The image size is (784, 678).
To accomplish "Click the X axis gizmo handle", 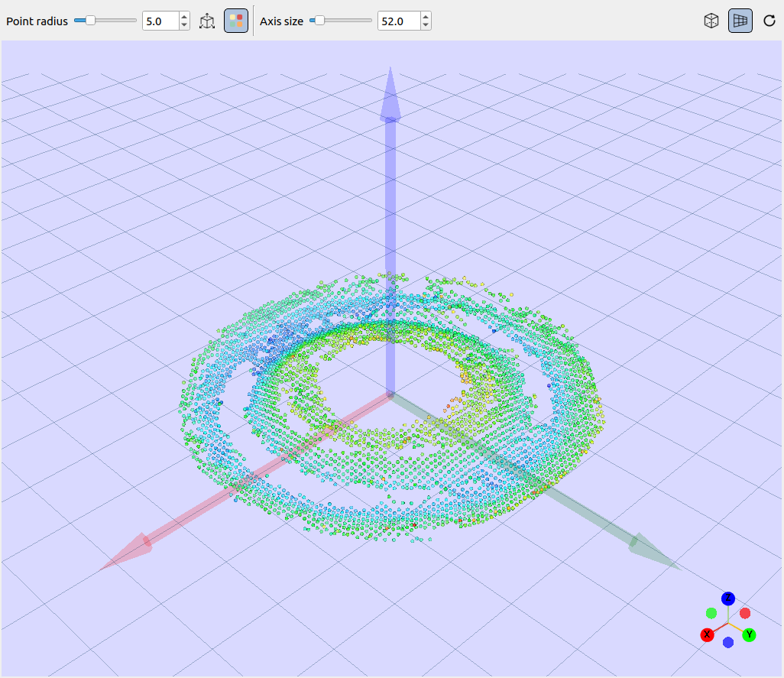I will (x=707, y=635).
